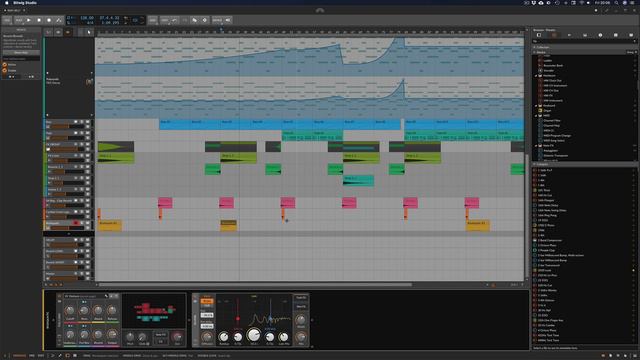Click the first view toggle icon above the track list
The height and width of the screenshot is (360, 640).
pyautogui.click(x=49, y=32)
